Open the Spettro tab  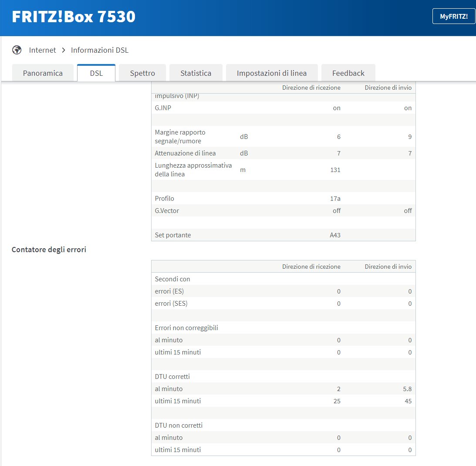point(142,73)
